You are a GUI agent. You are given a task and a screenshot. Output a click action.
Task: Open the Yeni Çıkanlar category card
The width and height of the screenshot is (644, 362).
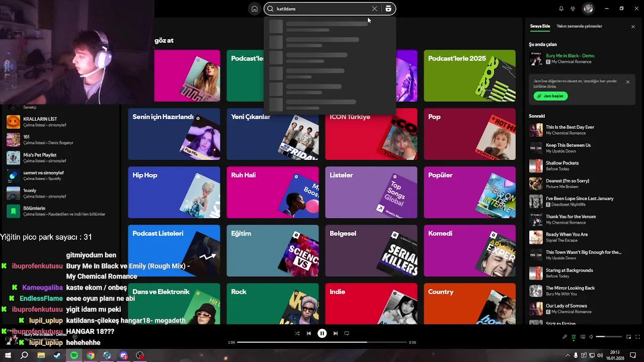[273, 134]
